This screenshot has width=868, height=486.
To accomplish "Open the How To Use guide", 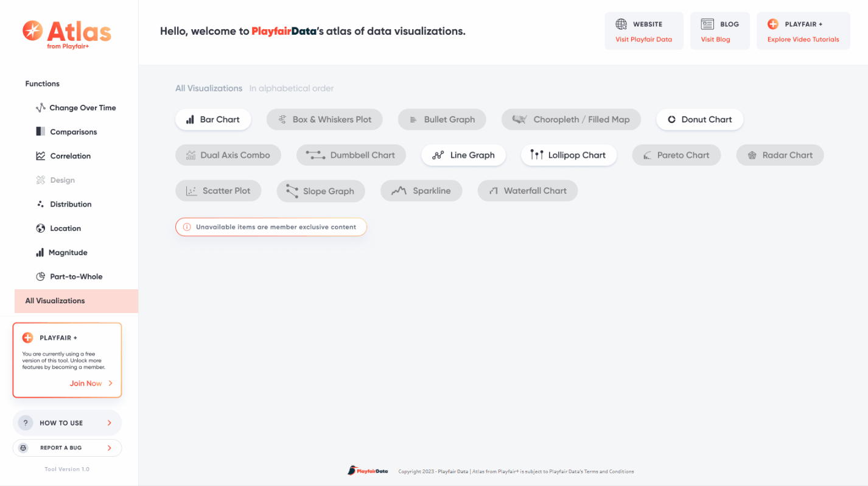I will point(67,423).
